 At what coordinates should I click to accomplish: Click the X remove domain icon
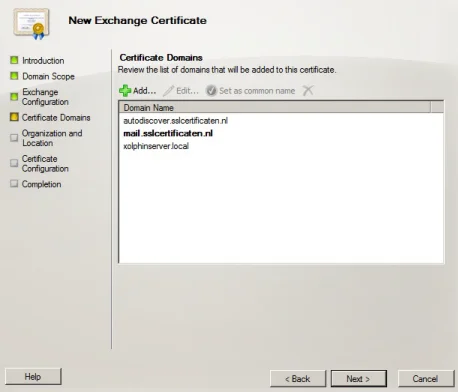click(308, 90)
